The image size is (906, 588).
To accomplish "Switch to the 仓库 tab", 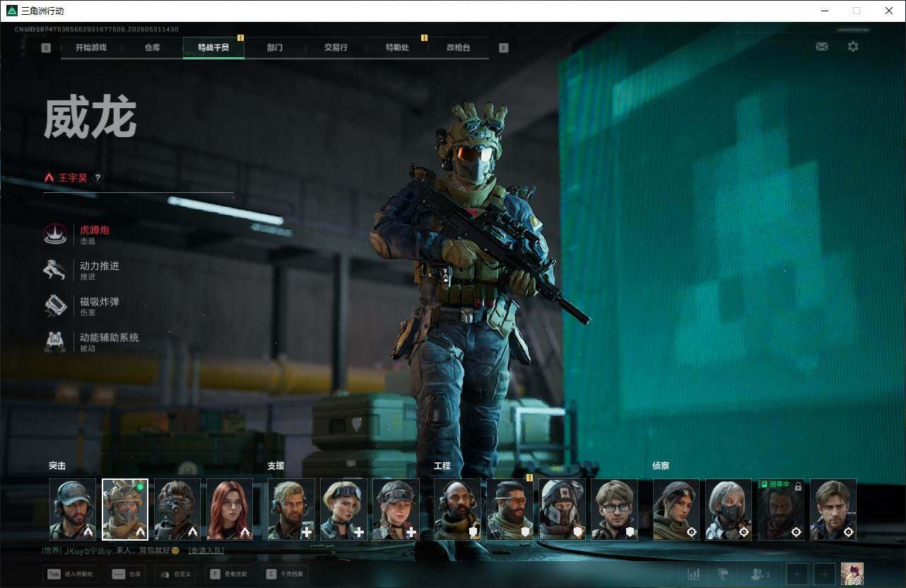I will pyautogui.click(x=152, y=48).
